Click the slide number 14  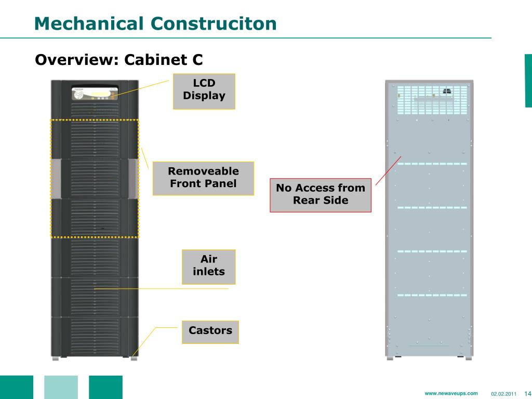pyautogui.click(x=528, y=394)
